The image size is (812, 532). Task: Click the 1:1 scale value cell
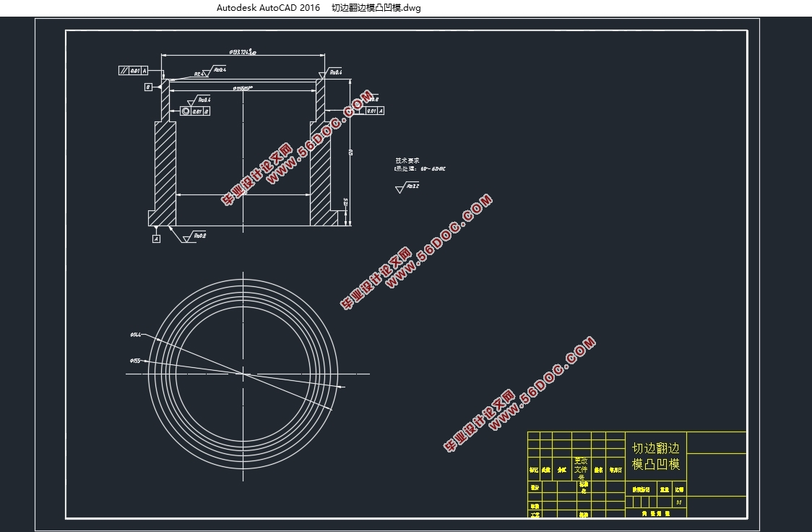[x=678, y=502]
